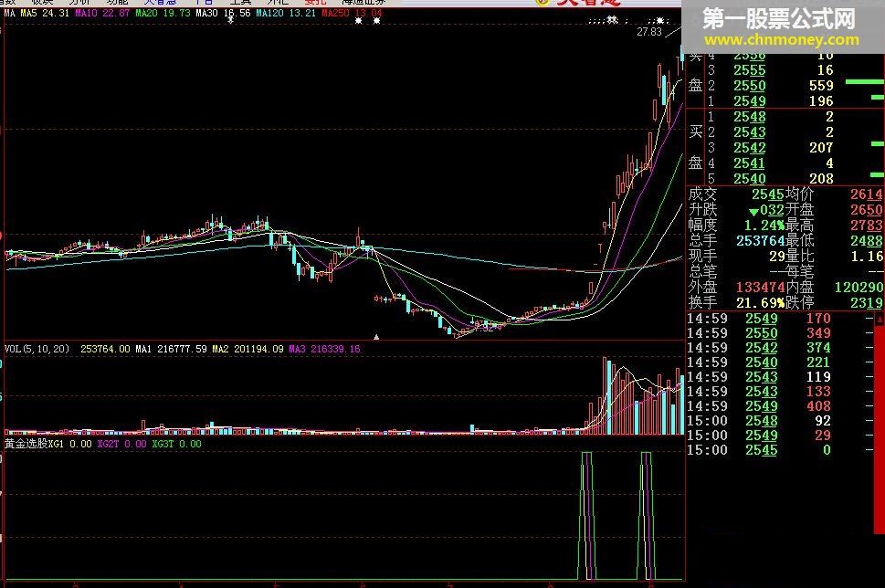
Task: Click buy volume 207
Action: (x=821, y=148)
